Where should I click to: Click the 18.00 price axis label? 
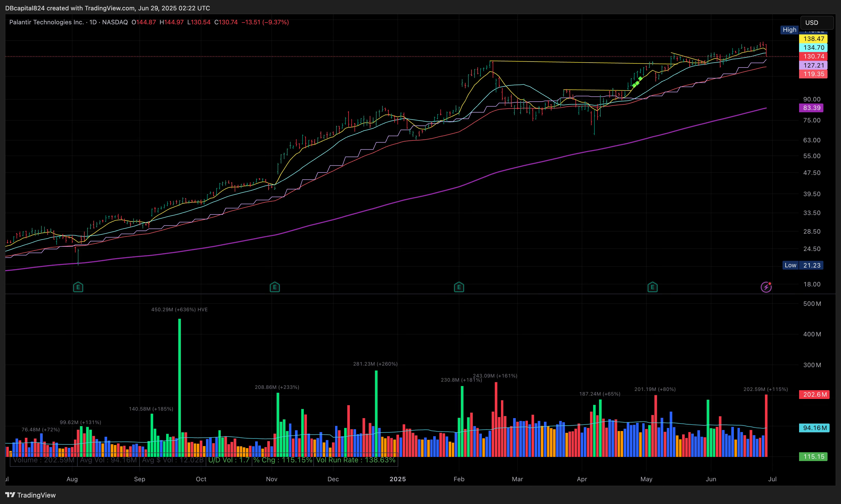tap(812, 284)
